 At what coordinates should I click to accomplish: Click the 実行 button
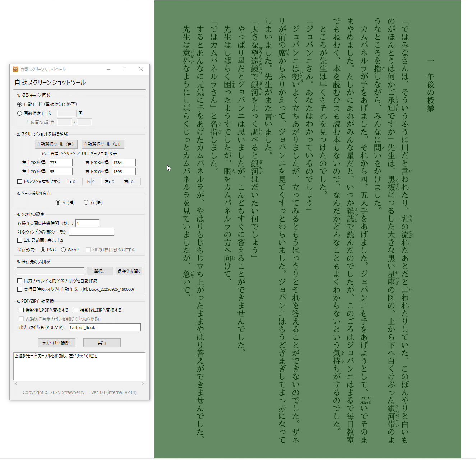pos(102,343)
